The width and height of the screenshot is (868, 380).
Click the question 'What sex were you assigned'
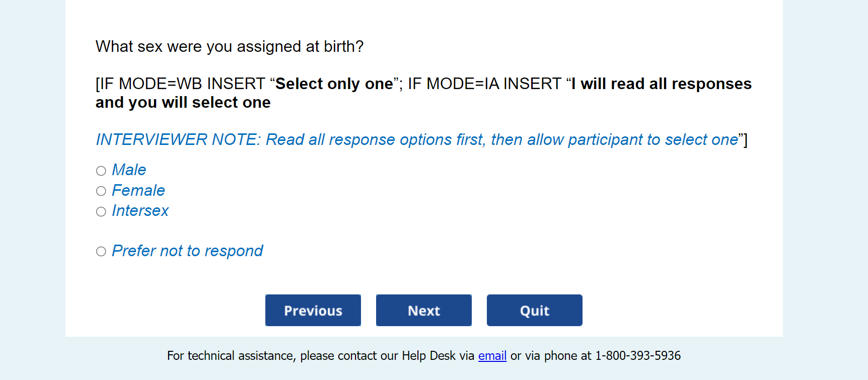pos(229,47)
